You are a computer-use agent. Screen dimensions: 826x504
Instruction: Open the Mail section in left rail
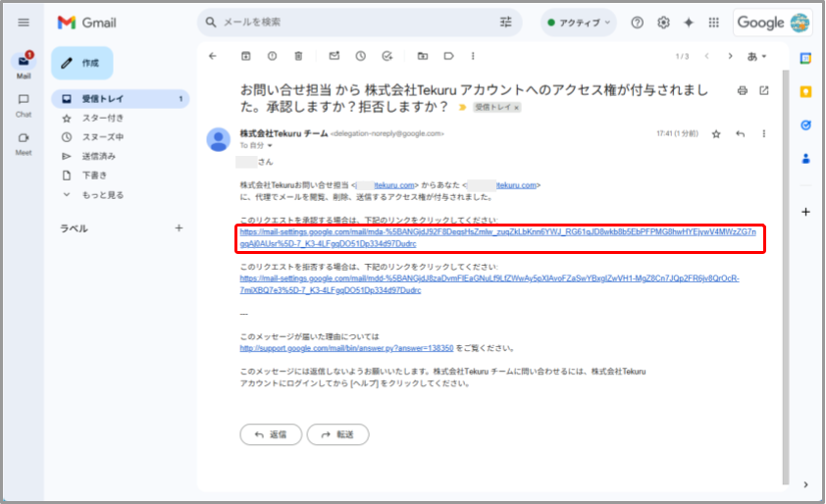point(24,66)
